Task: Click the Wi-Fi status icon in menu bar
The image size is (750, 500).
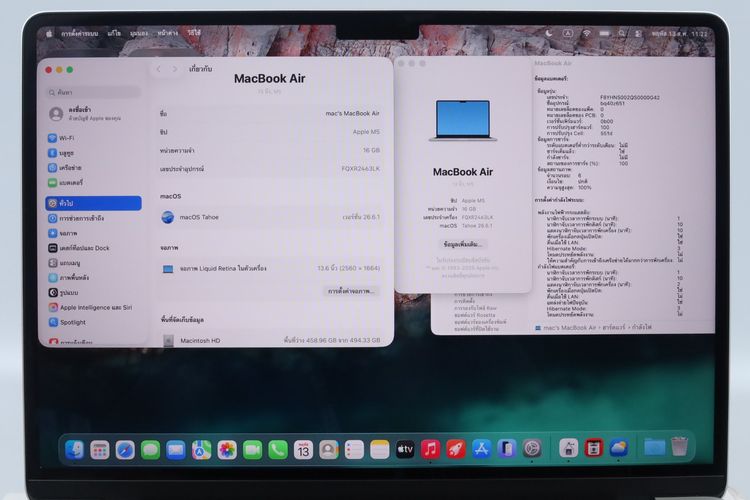Action: pos(586,33)
